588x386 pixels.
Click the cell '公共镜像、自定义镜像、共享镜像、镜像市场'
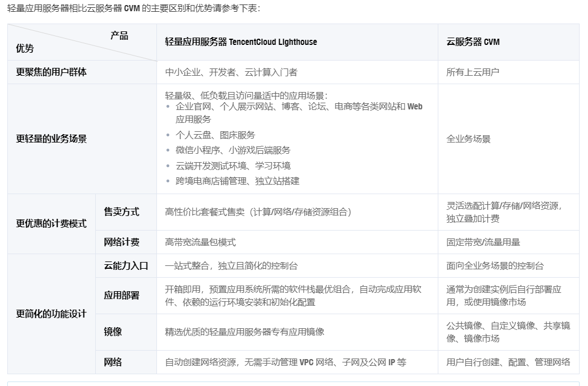click(508, 332)
